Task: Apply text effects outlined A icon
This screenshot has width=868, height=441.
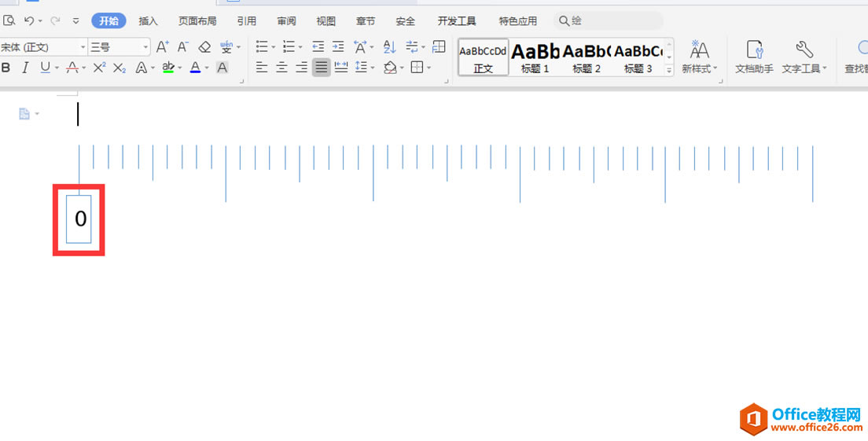Action: [142, 68]
